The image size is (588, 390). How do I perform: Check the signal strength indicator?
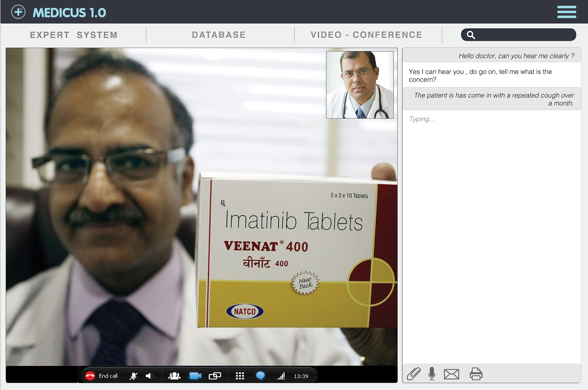click(x=281, y=376)
